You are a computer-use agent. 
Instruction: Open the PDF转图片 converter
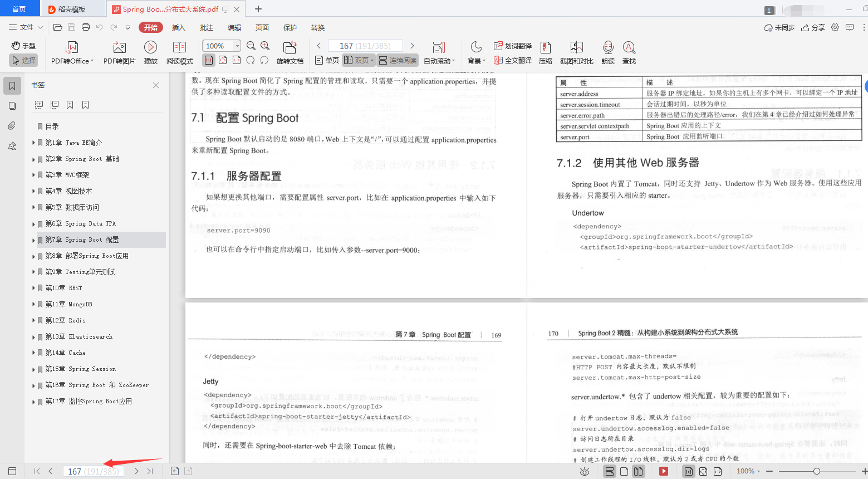coord(120,53)
